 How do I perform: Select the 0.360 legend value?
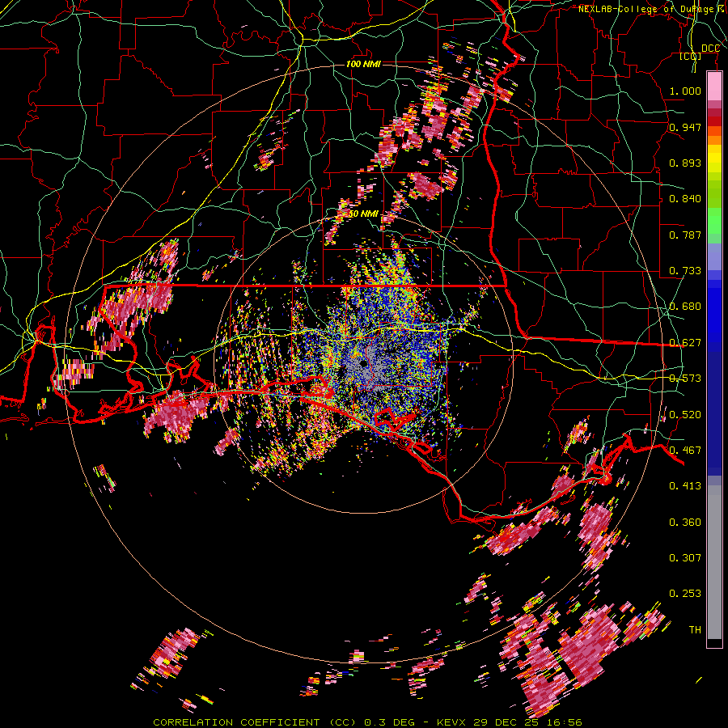coord(685,523)
